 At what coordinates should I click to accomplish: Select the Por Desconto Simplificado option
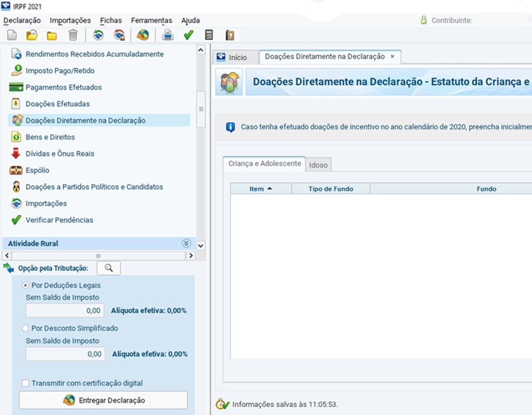(26, 328)
